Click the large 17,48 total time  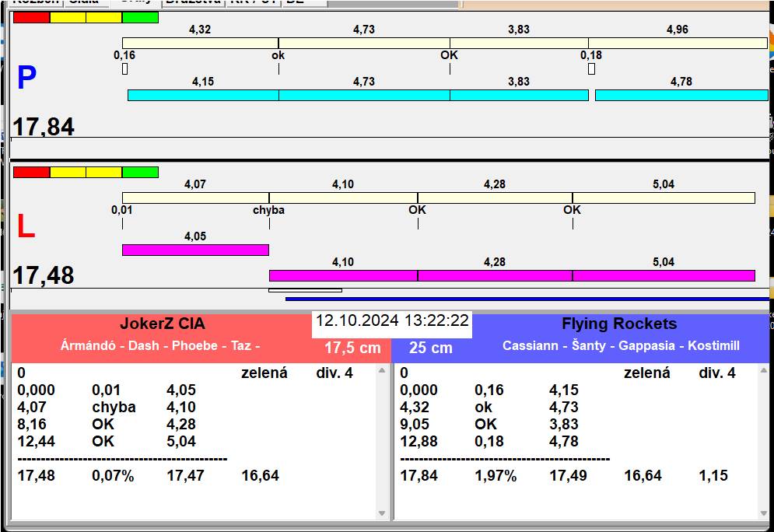[x=44, y=275]
